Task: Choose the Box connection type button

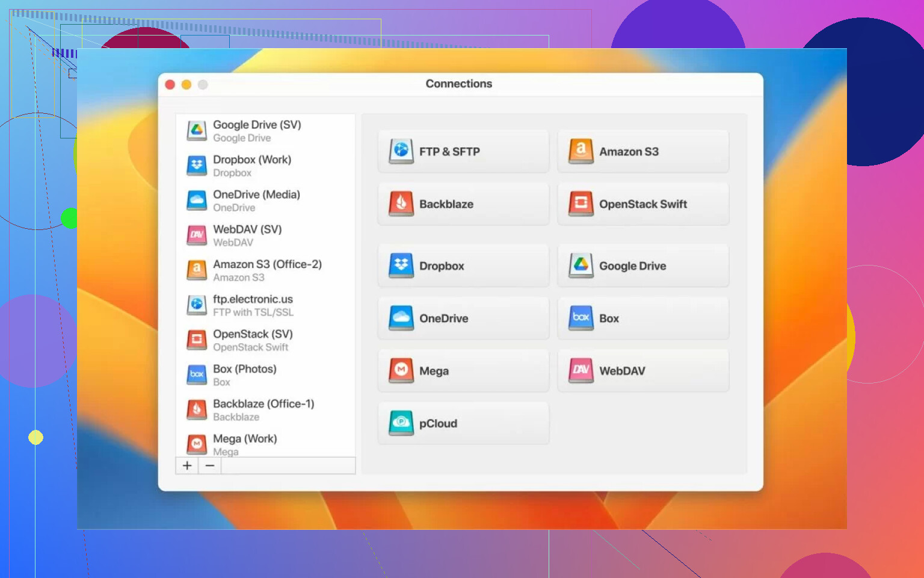Action: [x=643, y=318]
